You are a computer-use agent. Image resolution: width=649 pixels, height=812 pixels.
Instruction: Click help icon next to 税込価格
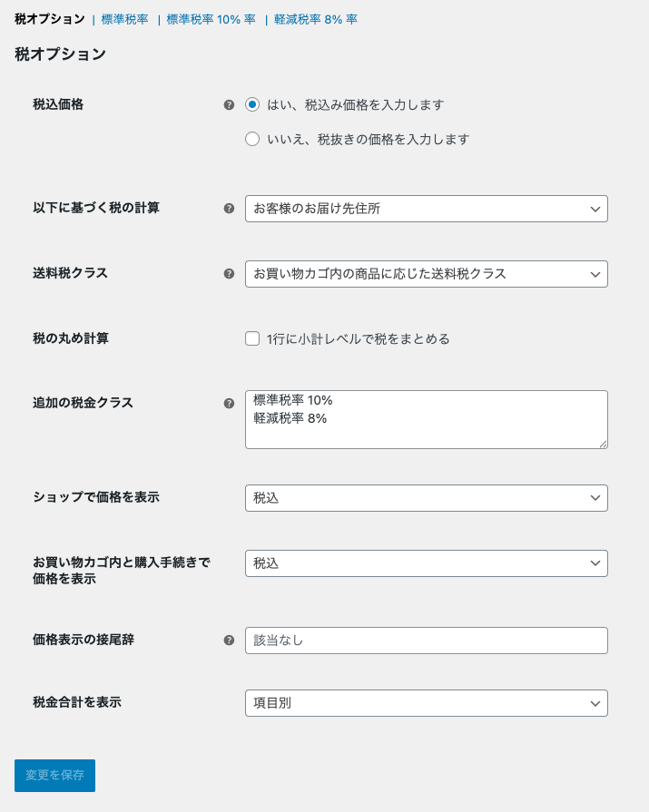[x=229, y=105]
